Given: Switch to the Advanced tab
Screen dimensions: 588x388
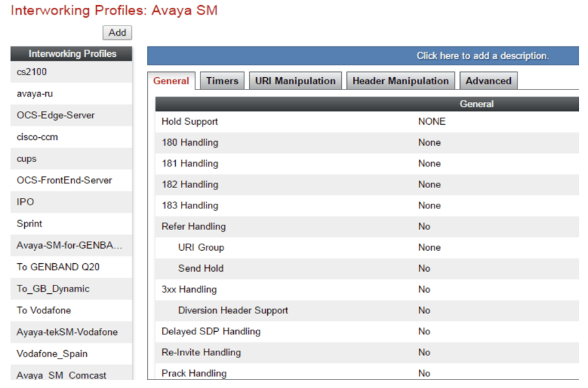Looking at the screenshot, I should click(x=489, y=81).
